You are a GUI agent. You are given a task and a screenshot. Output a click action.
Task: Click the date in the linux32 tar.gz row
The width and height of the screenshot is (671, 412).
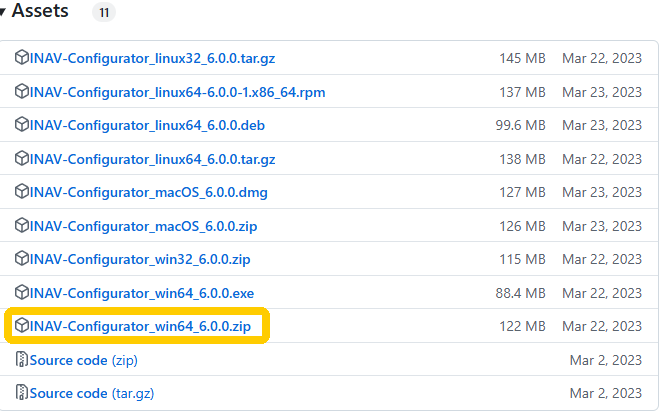(x=602, y=58)
